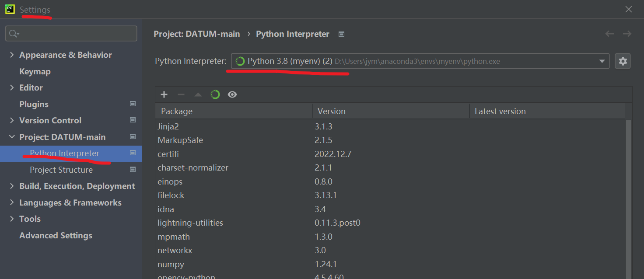
Task: Toggle Show early releases eye icon
Action: pyautogui.click(x=232, y=94)
